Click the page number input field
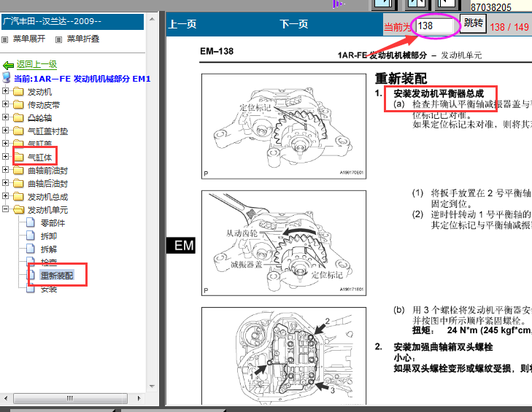The height and width of the screenshot is (412, 532). pyautogui.click(x=434, y=26)
